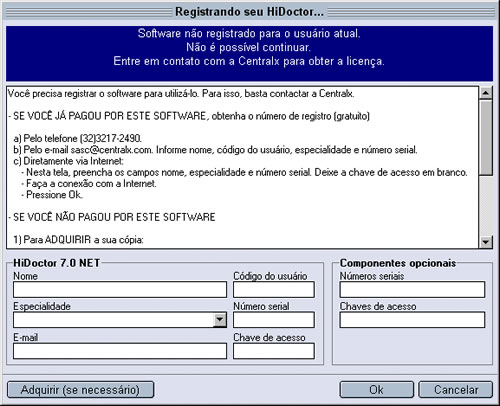Viewport: 500px width, 406px height.
Task: Click the instructions scrollbar thumb
Action: (x=486, y=137)
